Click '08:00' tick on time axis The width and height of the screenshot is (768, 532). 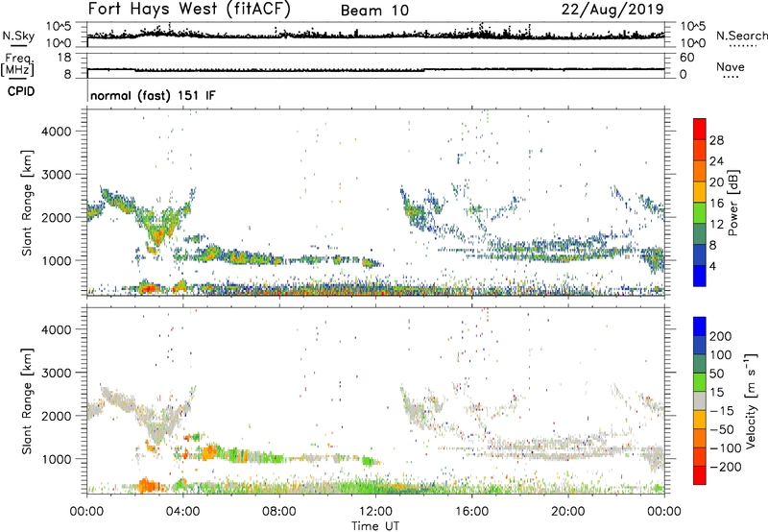pos(279,511)
